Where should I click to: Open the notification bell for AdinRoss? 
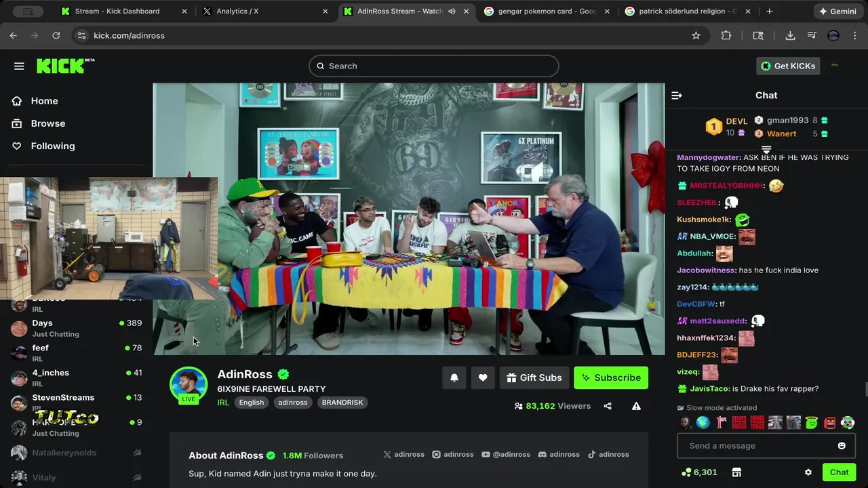[x=454, y=378]
